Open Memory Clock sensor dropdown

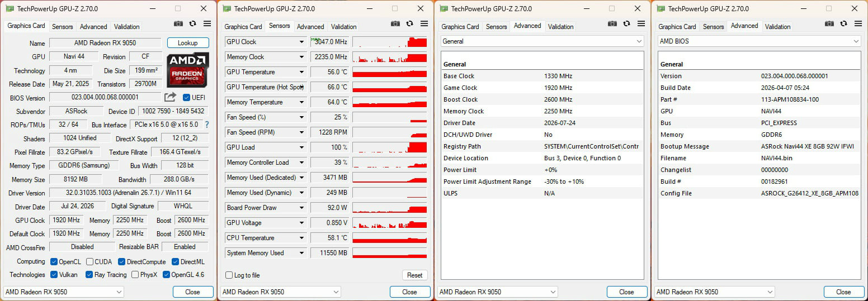(x=301, y=57)
